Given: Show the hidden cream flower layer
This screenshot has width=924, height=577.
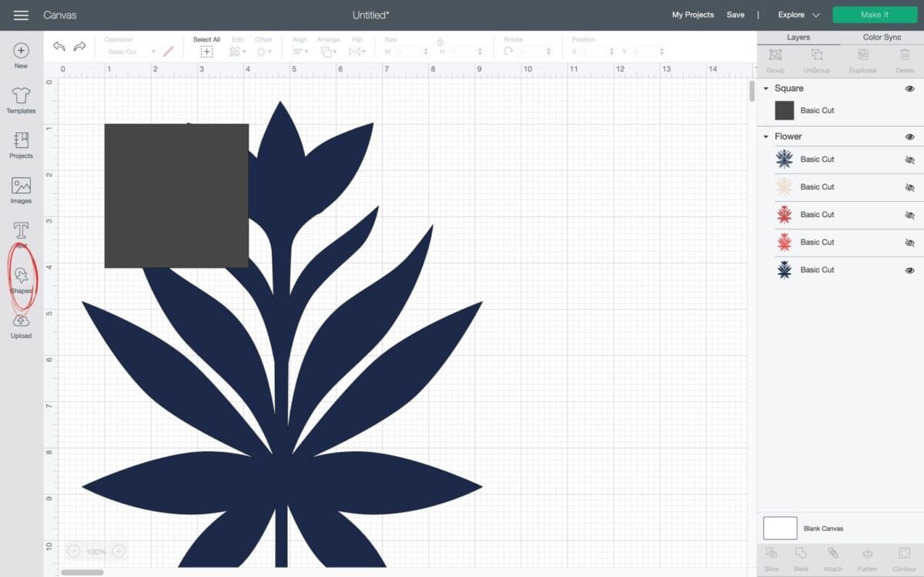Looking at the screenshot, I should (909, 187).
